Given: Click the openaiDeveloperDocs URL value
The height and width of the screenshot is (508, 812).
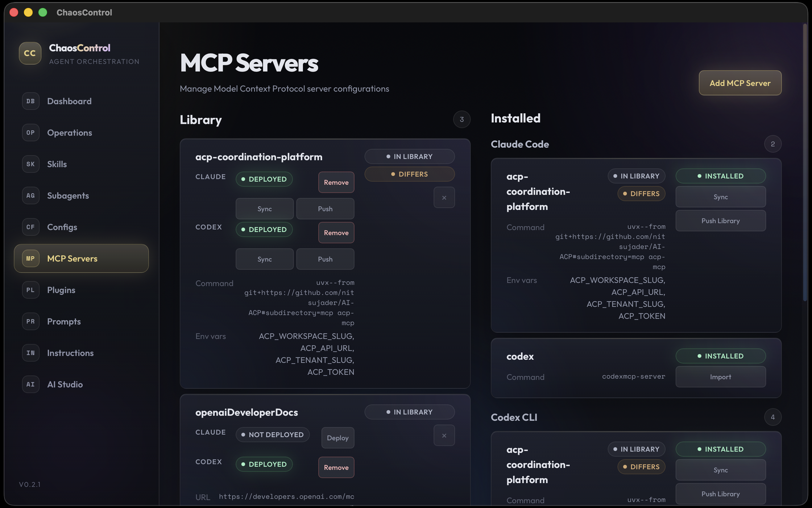Looking at the screenshot, I should pyautogui.click(x=287, y=496).
